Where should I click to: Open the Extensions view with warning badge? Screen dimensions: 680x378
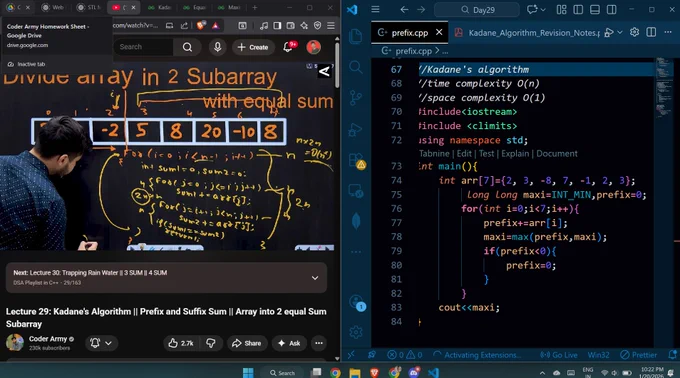(356, 161)
